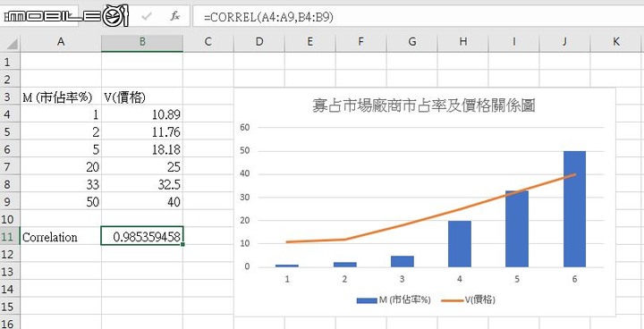Viewport: 644px width, 329px height.
Task: Click cell A4 containing 1
Action: coord(61,114)
